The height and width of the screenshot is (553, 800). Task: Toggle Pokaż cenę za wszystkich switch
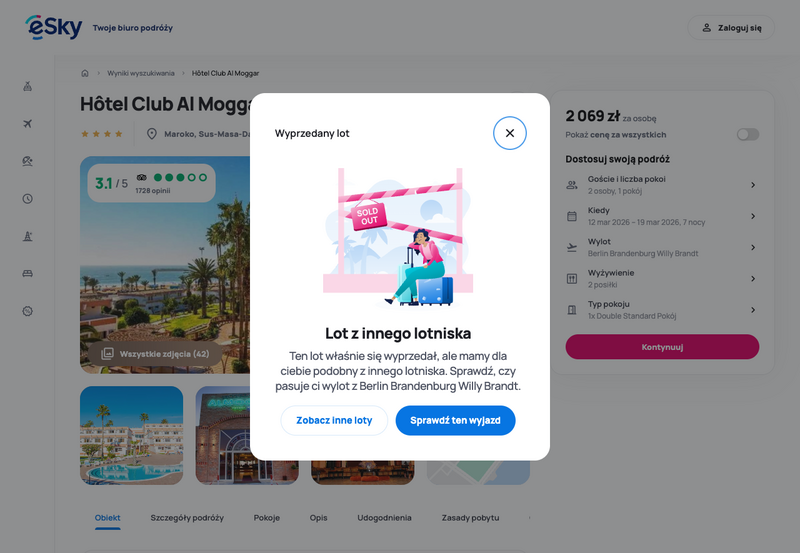(x=747, y=134)
